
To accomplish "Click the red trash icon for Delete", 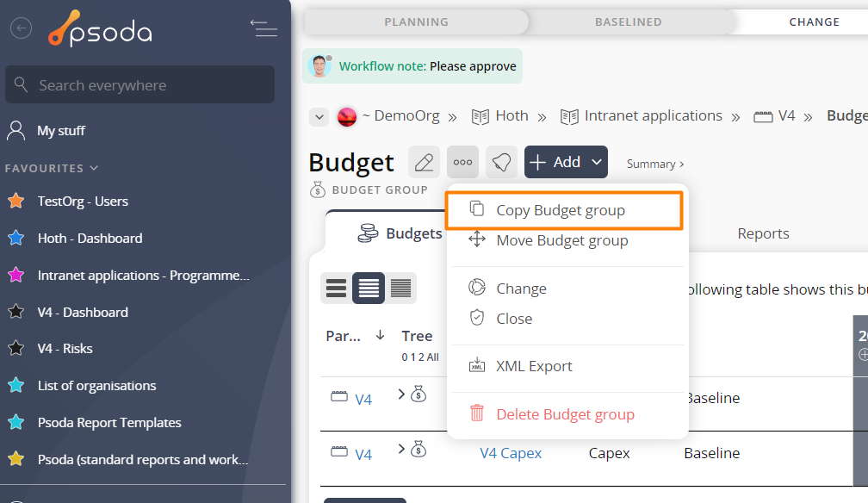I will click(x=477, y=413).
